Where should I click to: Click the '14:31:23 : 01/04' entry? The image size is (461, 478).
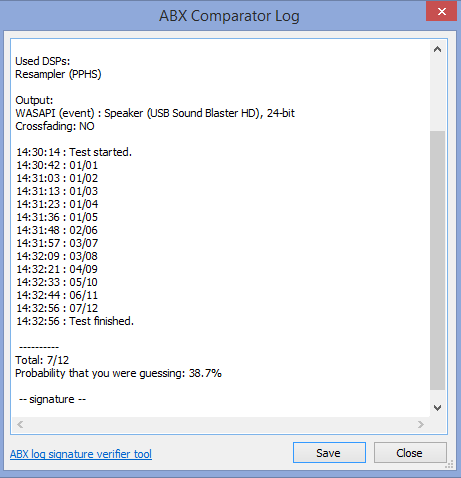coord(57,204)
